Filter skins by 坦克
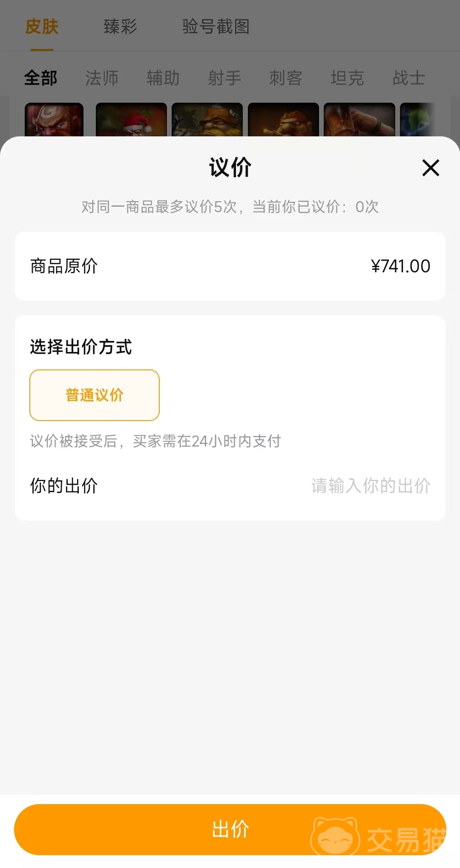The width and height of the screenshot is (460, 868). (347, 78)
